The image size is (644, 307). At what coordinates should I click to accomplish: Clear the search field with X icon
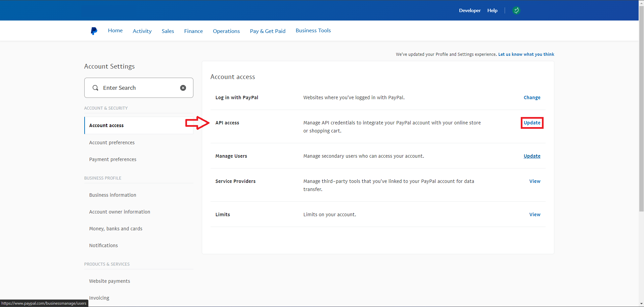[183, 88]
